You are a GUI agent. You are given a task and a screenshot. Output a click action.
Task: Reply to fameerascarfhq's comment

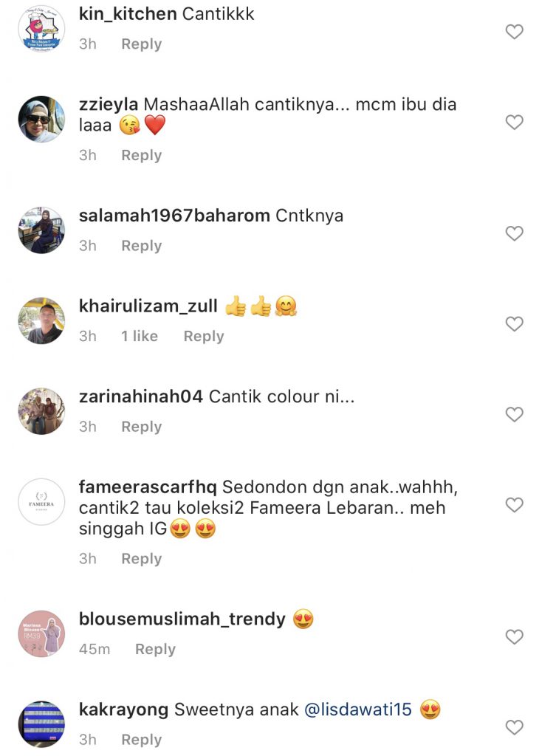click(141, 559)
